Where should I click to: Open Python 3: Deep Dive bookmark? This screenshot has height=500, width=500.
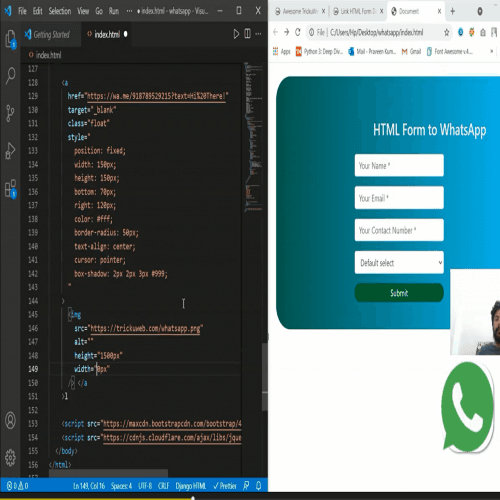[320, 51]
